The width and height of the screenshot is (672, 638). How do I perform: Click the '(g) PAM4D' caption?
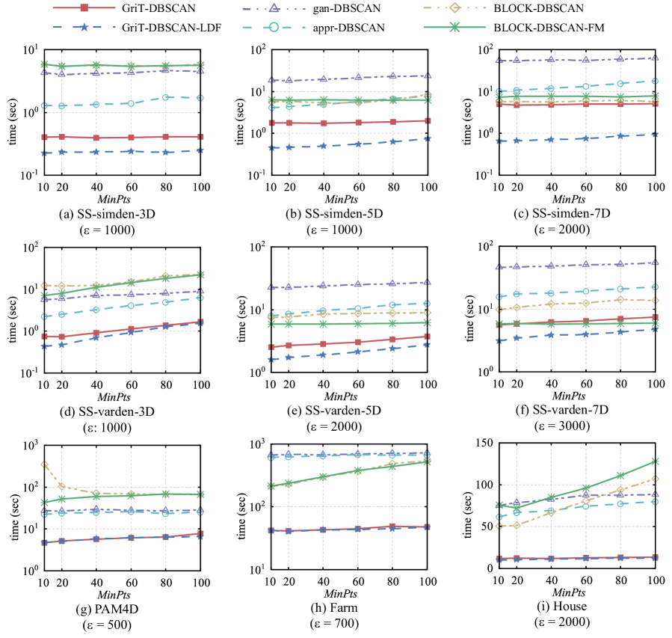point(107,609)
